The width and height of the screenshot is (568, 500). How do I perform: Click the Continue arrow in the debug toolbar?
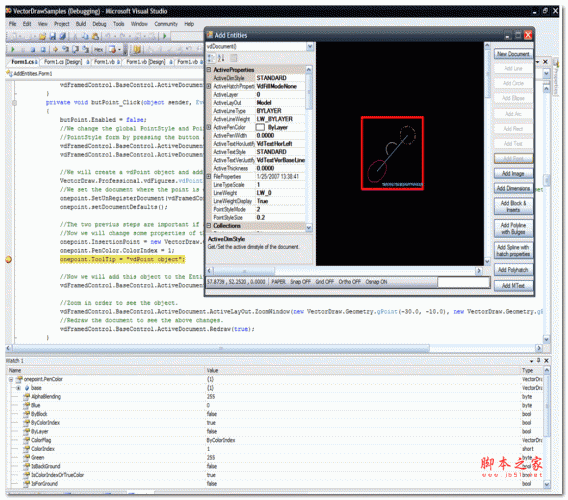(13, 49)
